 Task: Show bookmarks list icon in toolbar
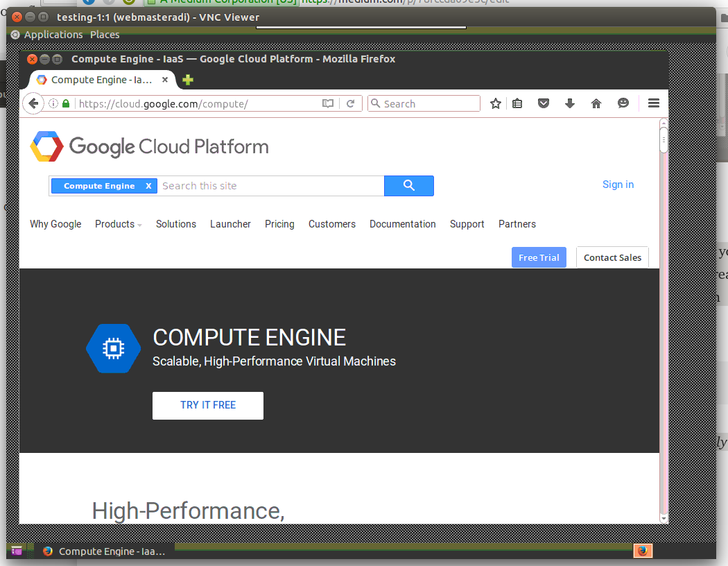[517, 103]
